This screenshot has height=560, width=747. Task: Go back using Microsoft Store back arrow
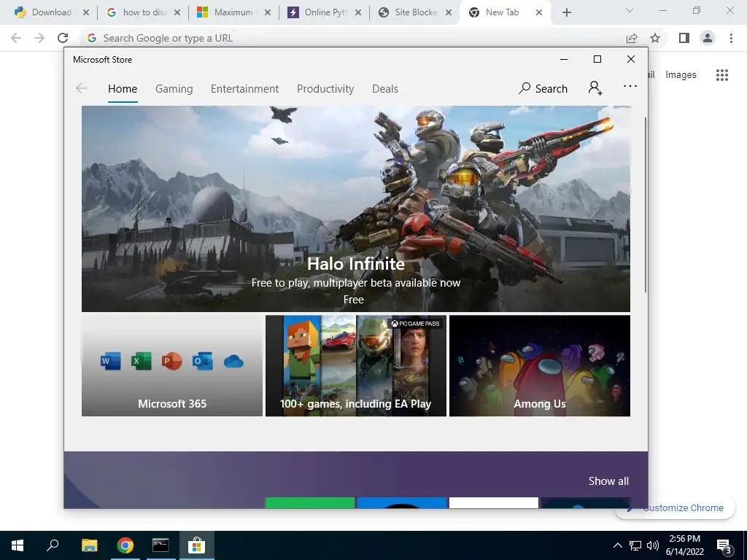pos(82,88)
